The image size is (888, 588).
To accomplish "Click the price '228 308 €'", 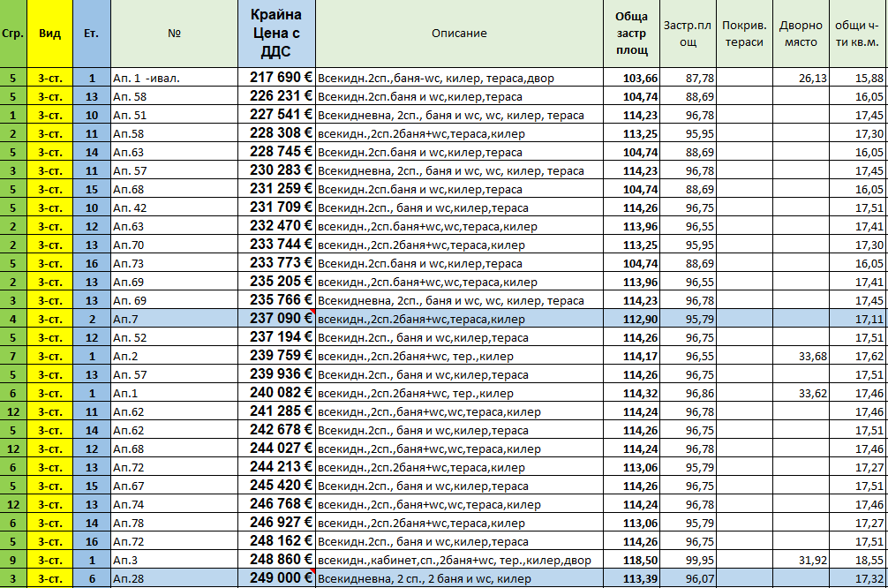I will click(x=276, y=133).
